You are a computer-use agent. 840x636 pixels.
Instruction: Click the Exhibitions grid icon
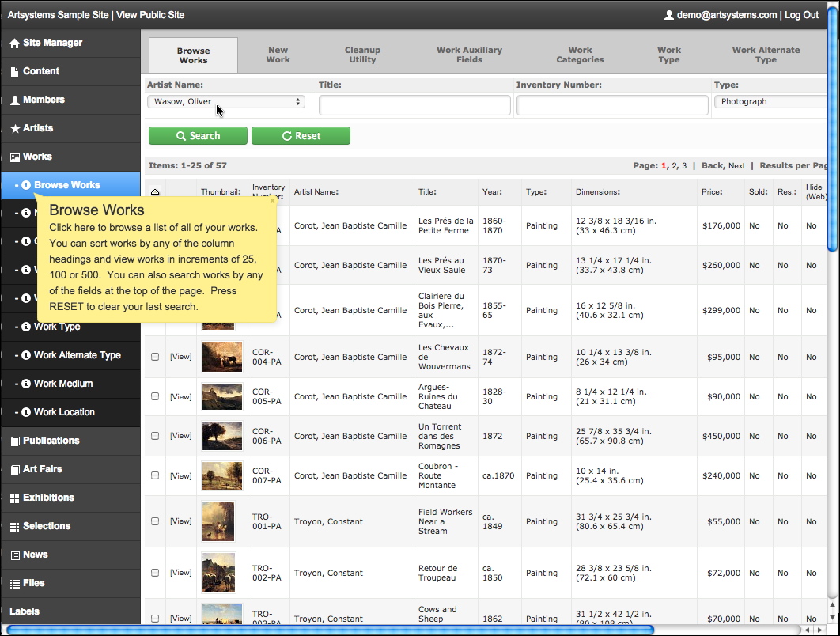pos(15,498)
